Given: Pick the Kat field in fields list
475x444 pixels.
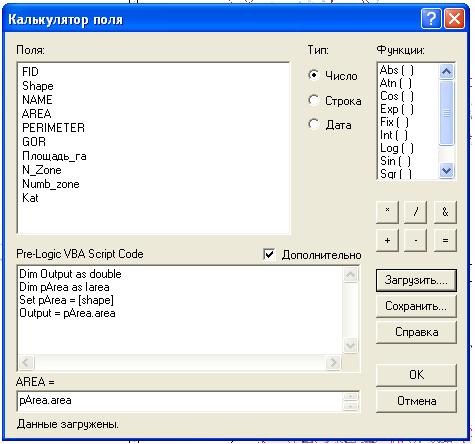Looking at the screenshot, I should pos(30,198).
